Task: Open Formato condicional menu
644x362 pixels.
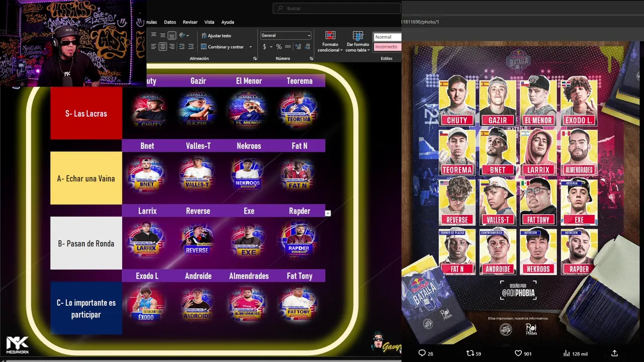Action: tap(330, 41)
